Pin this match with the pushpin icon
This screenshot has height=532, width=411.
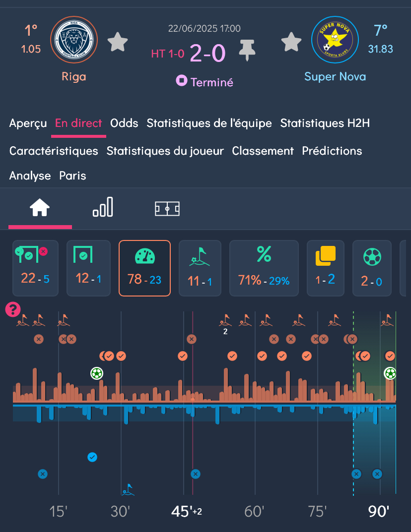247,50
